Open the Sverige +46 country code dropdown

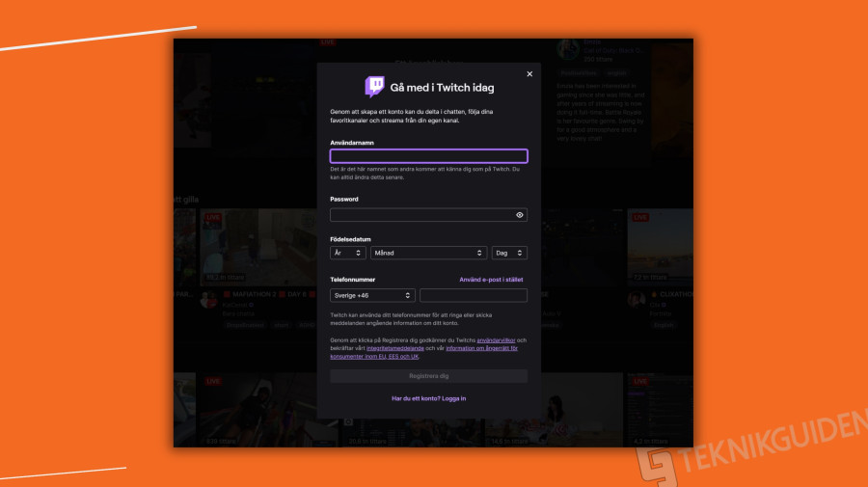click(x=372, y=295)
